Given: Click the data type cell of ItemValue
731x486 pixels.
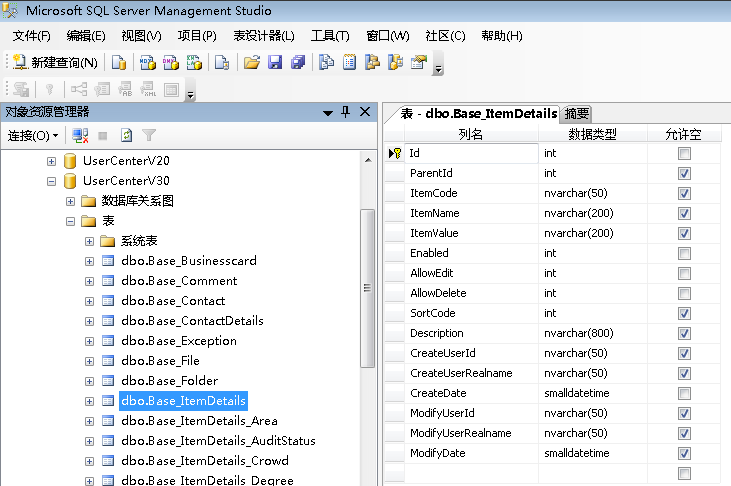Looking at the screenshot, I should pos(593,233).
